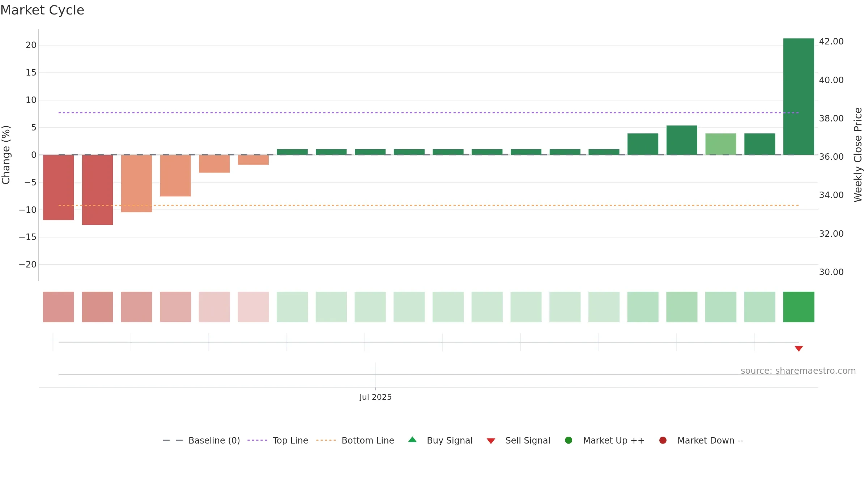Click the Baseline (0) legend entry
The height and width of the screenshot is (488, 868).
tap(201, 440)
